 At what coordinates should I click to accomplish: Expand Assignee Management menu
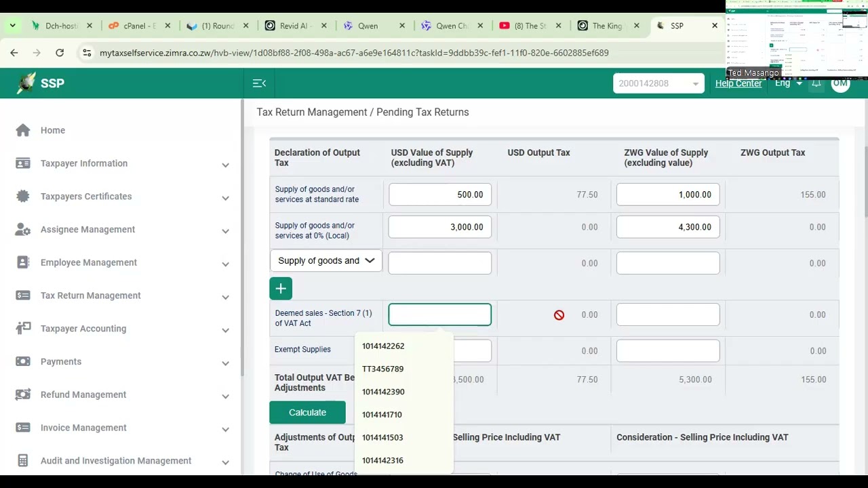225,230
